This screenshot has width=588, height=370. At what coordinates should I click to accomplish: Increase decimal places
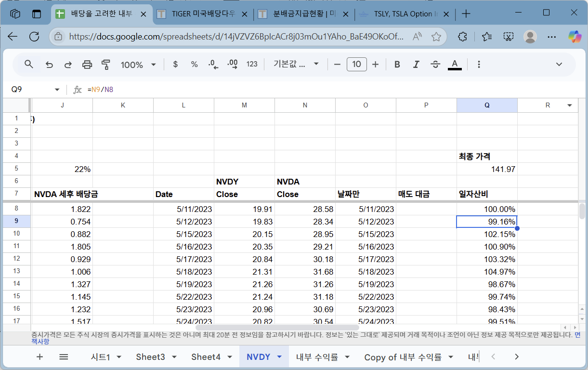pos(233,65)
